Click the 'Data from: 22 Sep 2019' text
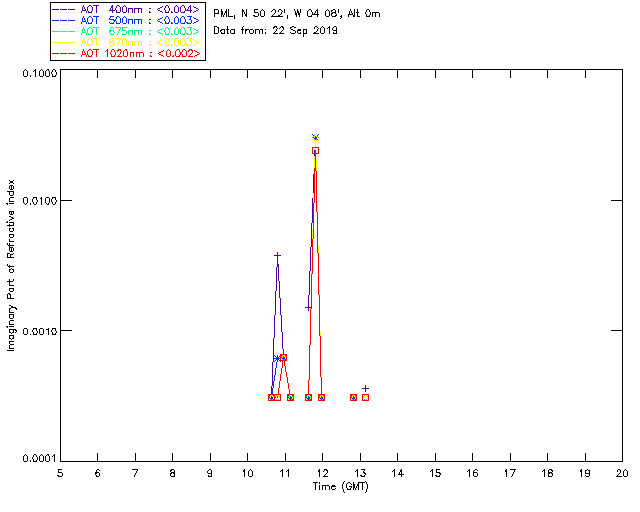Viewport: 640px width, 512px height. (275, 31)
